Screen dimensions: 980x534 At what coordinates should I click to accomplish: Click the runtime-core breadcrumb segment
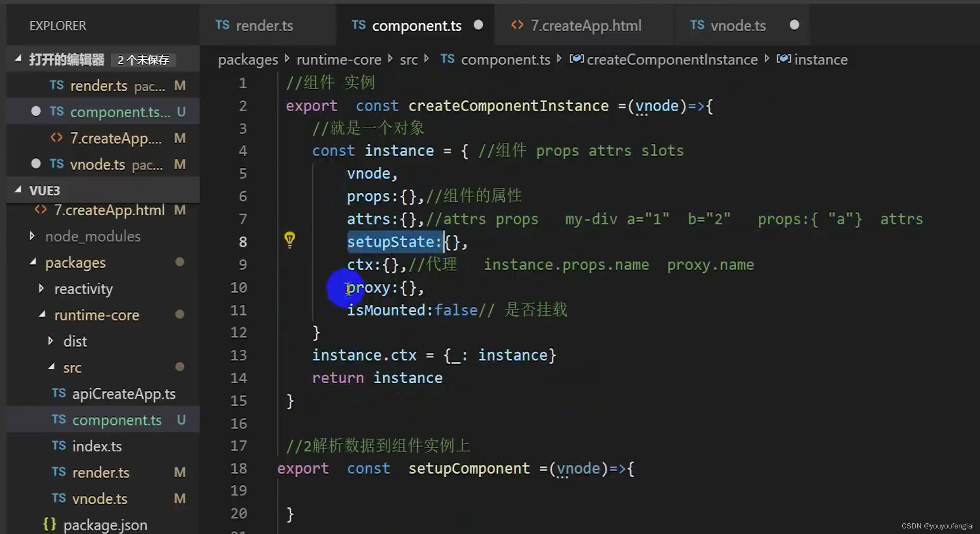pyautogui.click(x=339, y=60)
